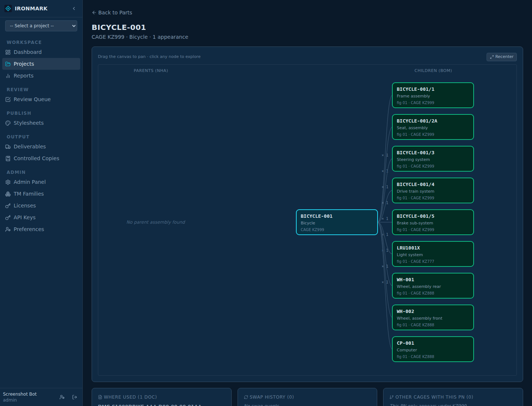
Task: Open TM Families page
Action: (x=41, y=194)
